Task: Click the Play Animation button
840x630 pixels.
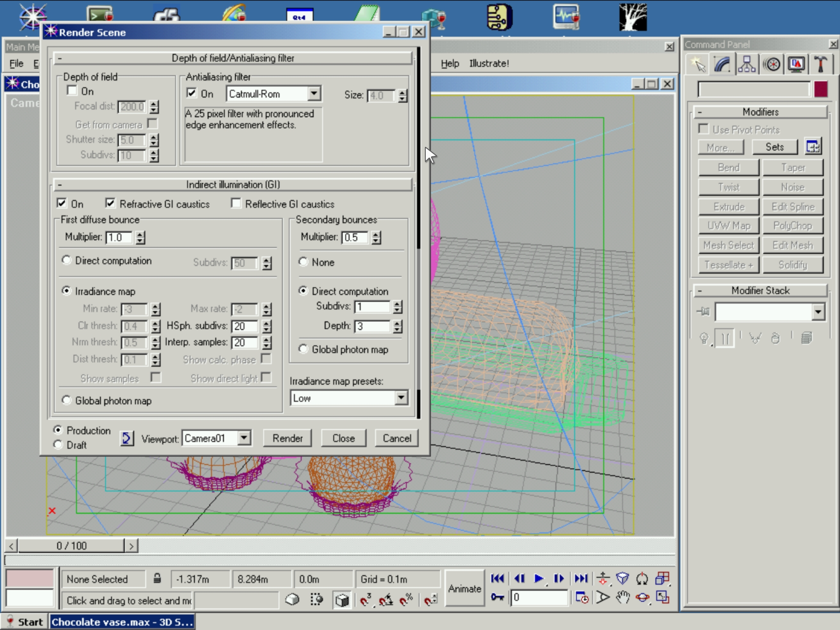Action: [x=539, y=579]
